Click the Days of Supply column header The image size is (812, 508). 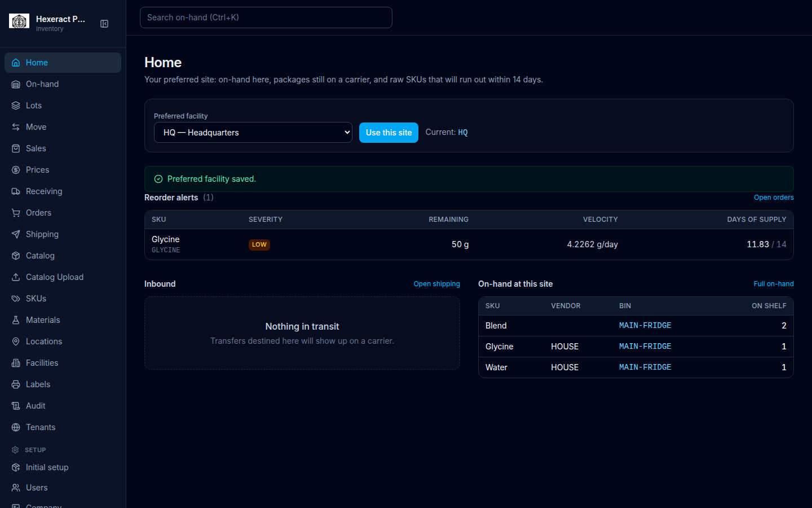[x=757, y=220]
